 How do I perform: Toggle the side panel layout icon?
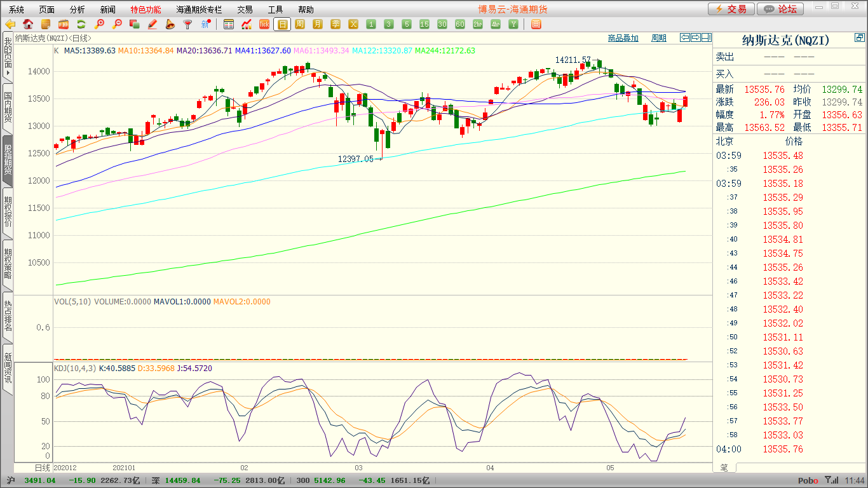[706, 37]
